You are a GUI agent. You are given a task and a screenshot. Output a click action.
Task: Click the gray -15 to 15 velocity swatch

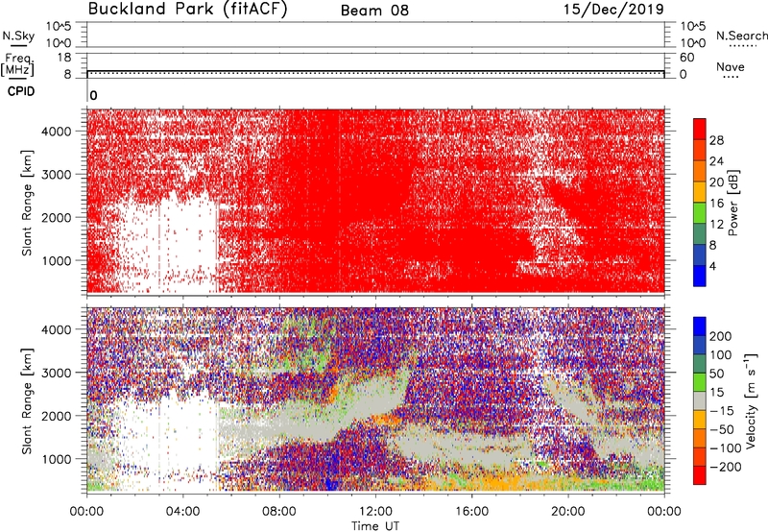click(700, 400)
